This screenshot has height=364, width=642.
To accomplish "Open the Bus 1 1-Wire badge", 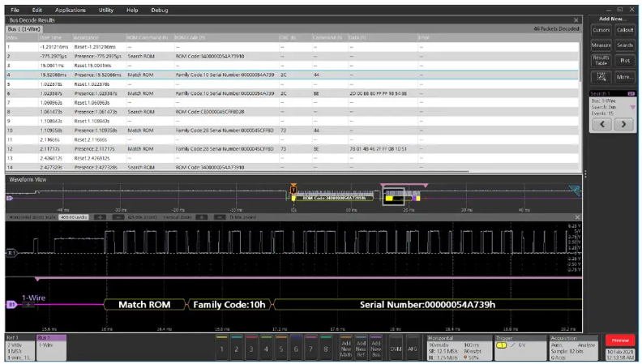I will 51,348.
